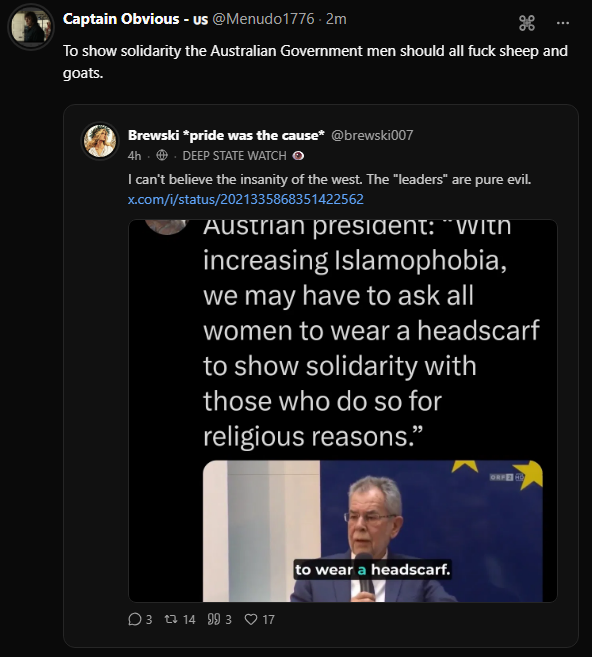Open the @brewski007 handle
This screenshot has height=657, width=592.
(372, 135)
